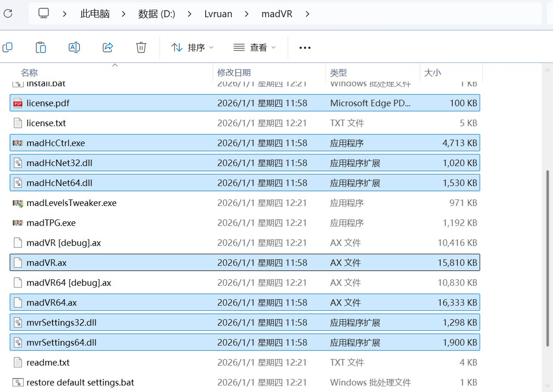Go to 此电脑 in breadcrumb path
This screenshot has width=553, height=392.
(x=95, y=14)
